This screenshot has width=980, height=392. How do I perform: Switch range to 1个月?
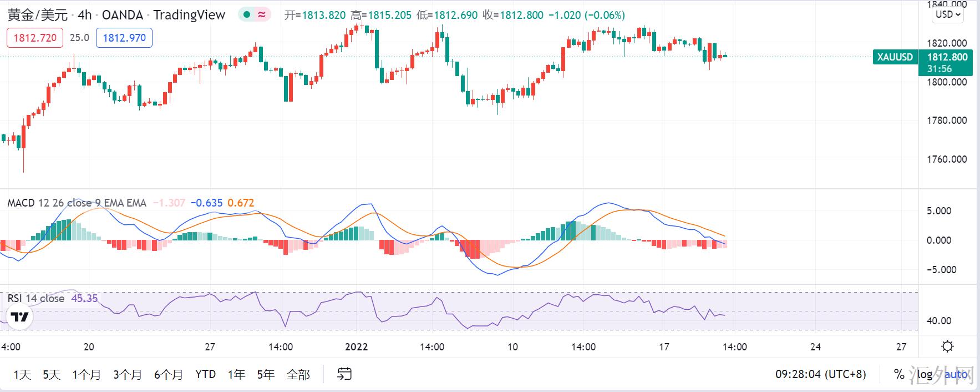click(87, 375)
